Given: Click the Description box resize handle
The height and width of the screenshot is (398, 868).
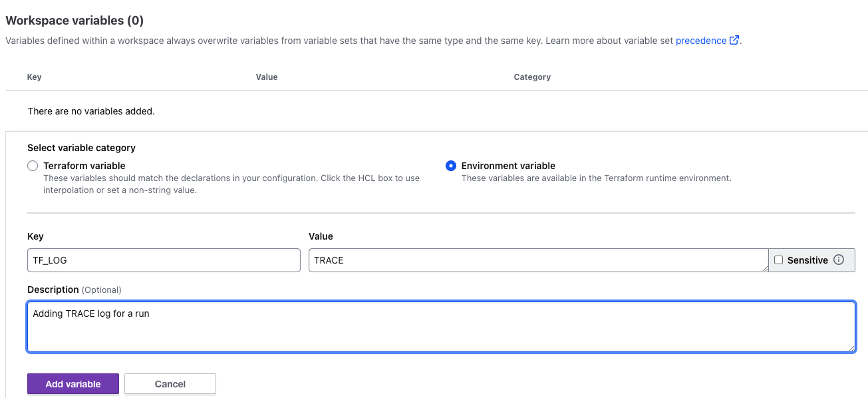Looking at the screenshot, I should pos(851,348).
